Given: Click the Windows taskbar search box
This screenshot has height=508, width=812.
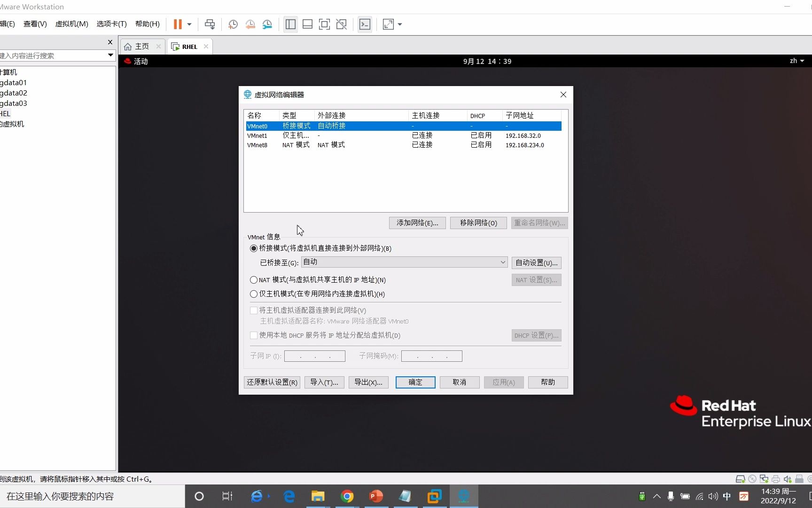Looking at the screenshot, I should [92, 496].
